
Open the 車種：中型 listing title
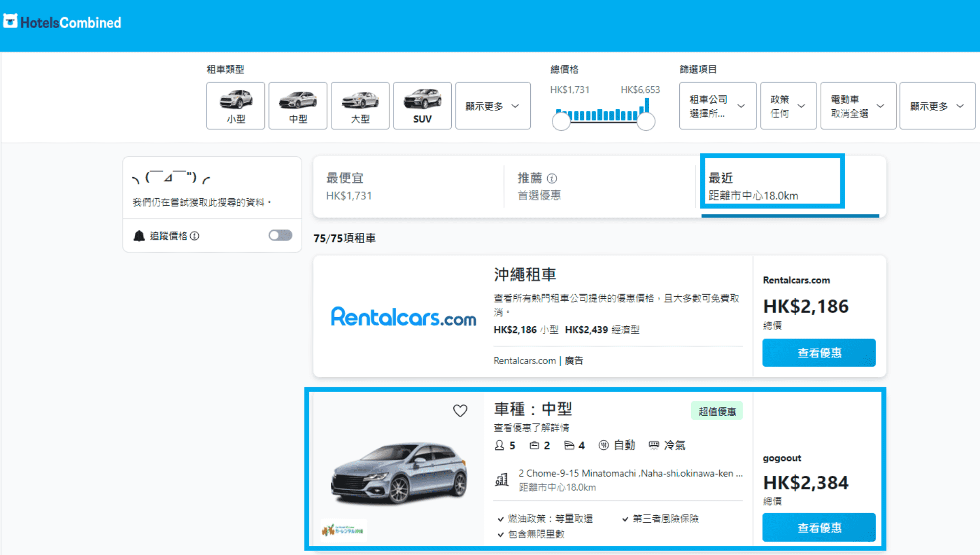pos(533,409)
